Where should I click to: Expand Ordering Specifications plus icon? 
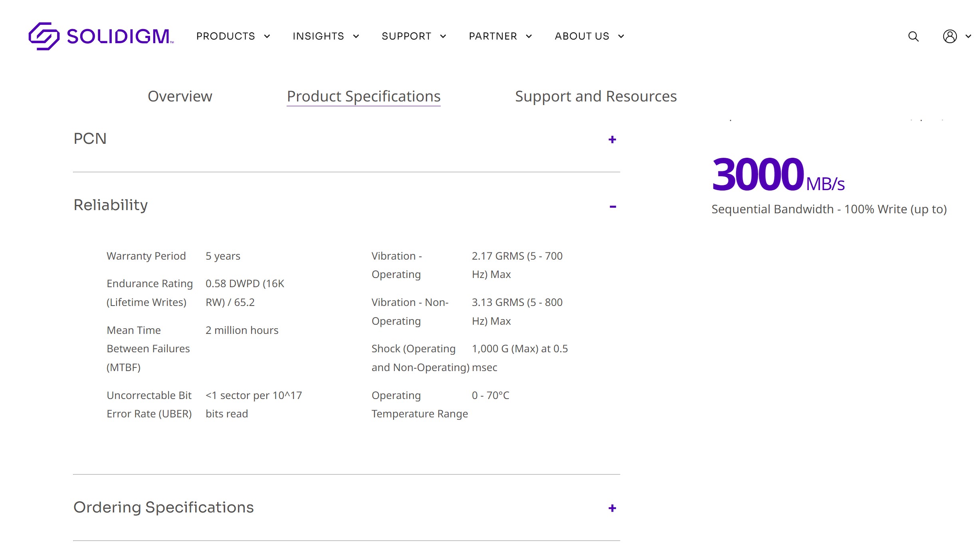(612, 508)
